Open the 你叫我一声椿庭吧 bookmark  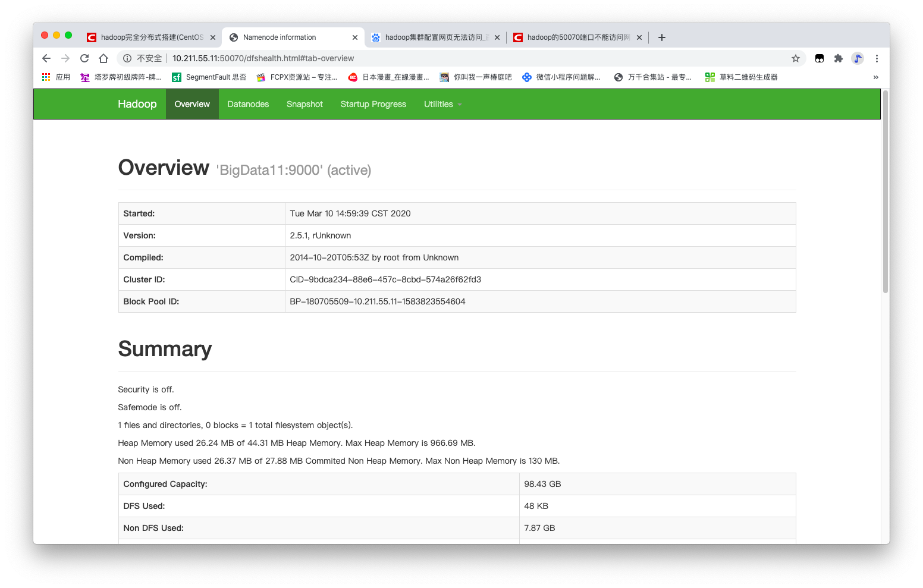pos(476,77)
